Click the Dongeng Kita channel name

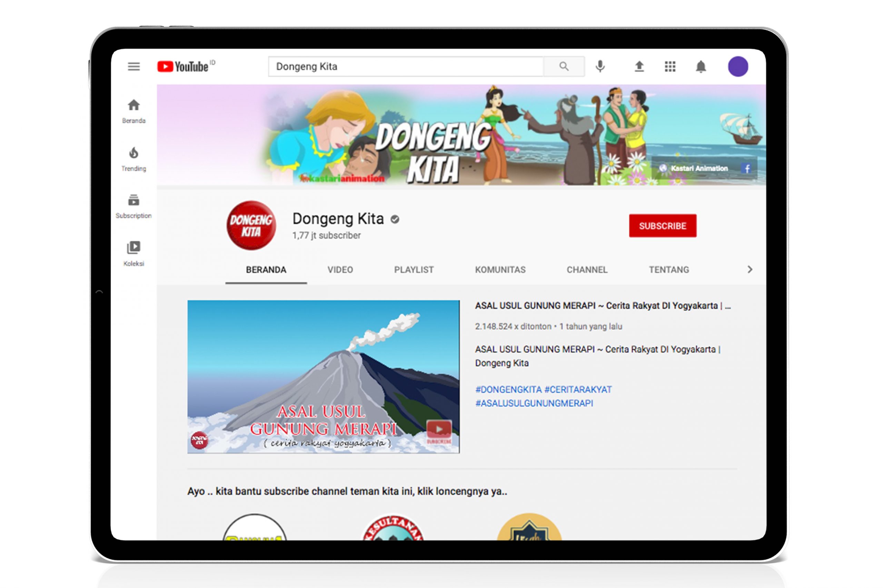(338, 219)
